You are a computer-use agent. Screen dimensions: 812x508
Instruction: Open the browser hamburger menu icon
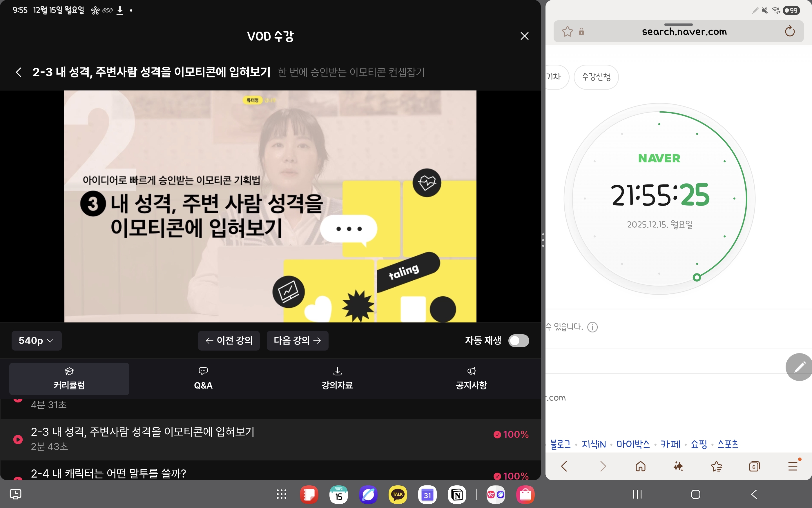pos(793,466)
